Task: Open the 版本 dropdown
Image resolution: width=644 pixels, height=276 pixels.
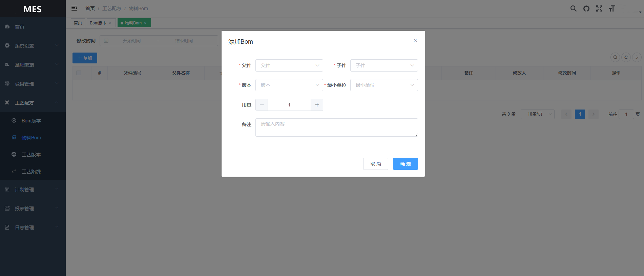Action: [289, 85]
